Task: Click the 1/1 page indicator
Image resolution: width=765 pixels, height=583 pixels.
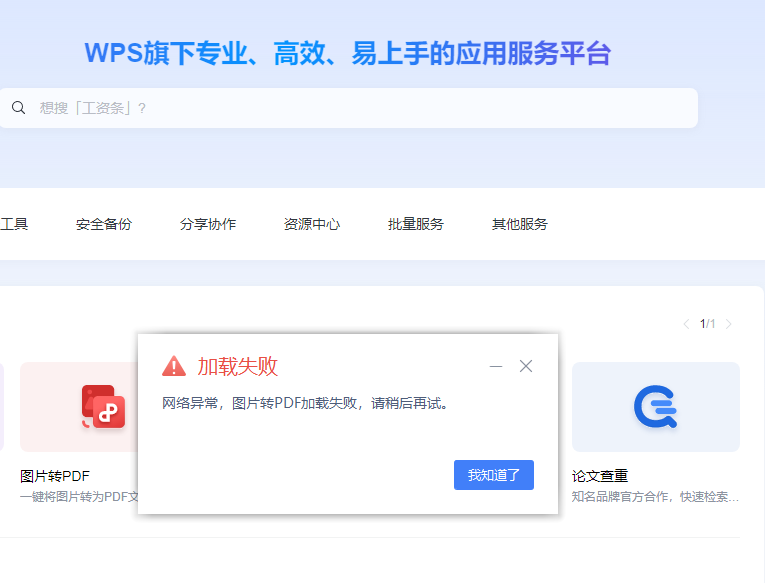Action: click(707, 324)
